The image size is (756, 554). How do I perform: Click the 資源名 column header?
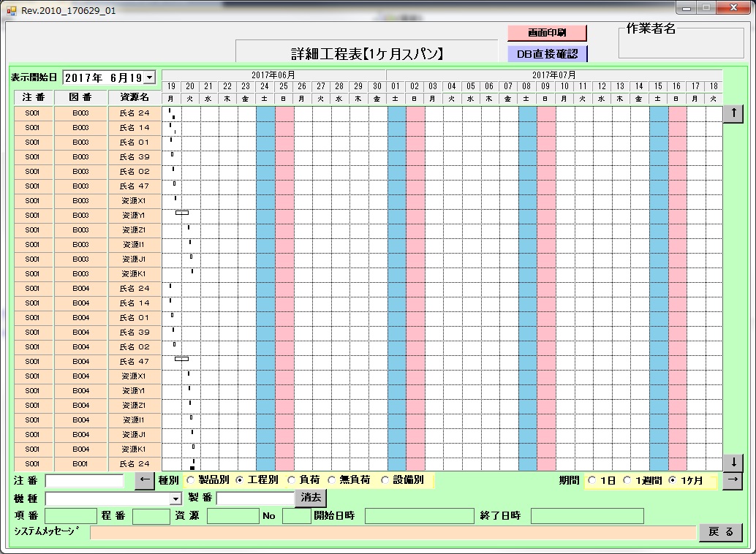(x=135, y=97)
